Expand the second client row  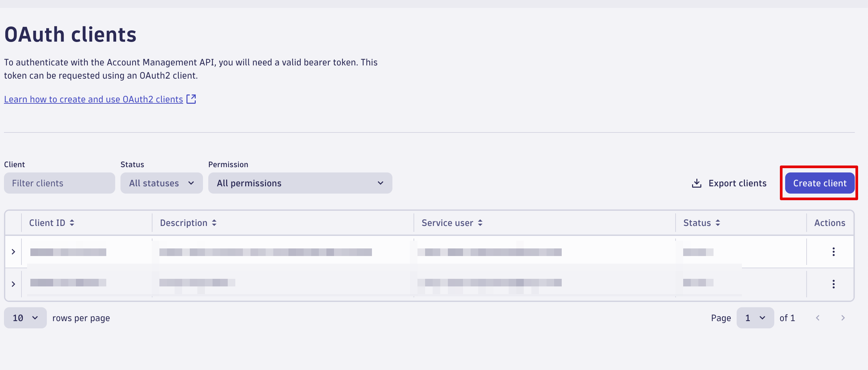point(13,284)
